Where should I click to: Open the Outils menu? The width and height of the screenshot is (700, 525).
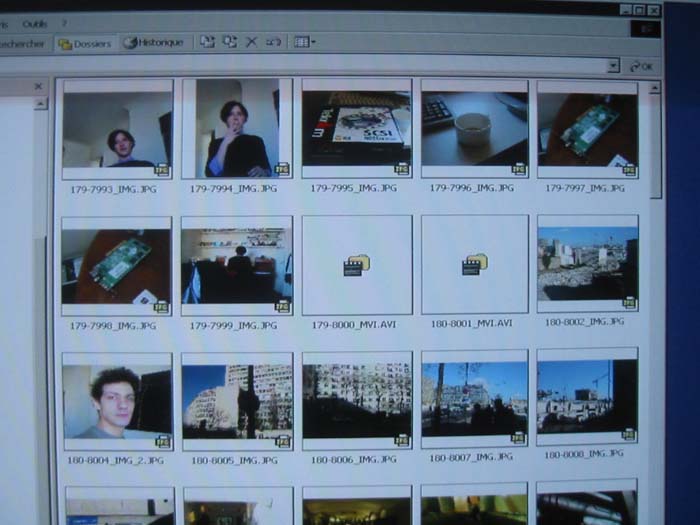(x=35, y=24)
